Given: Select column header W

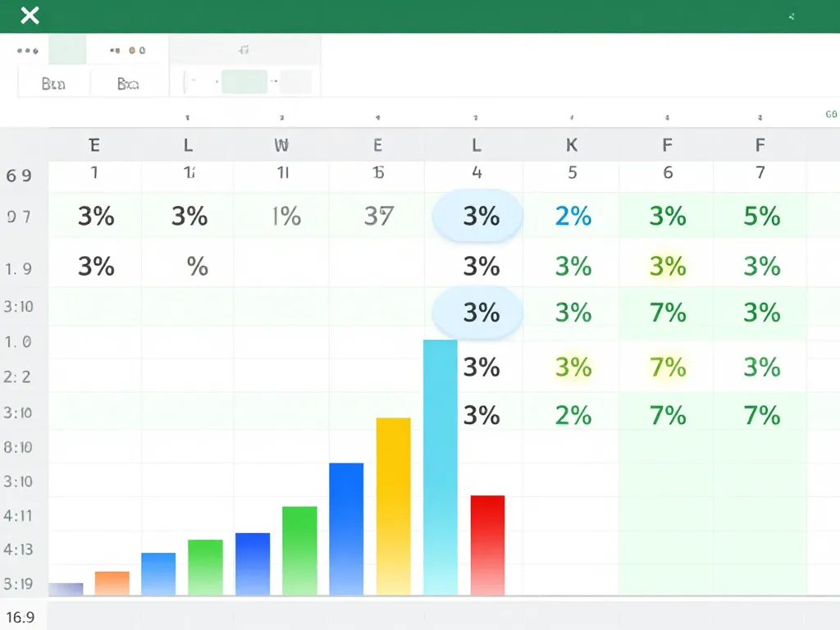Looking at the screenshot, I should point(281,144).
